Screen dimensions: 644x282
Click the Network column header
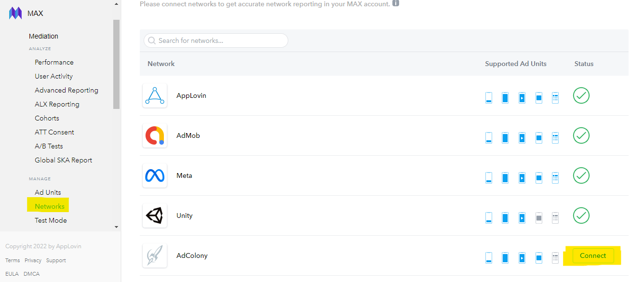click(x=161, y=64)
